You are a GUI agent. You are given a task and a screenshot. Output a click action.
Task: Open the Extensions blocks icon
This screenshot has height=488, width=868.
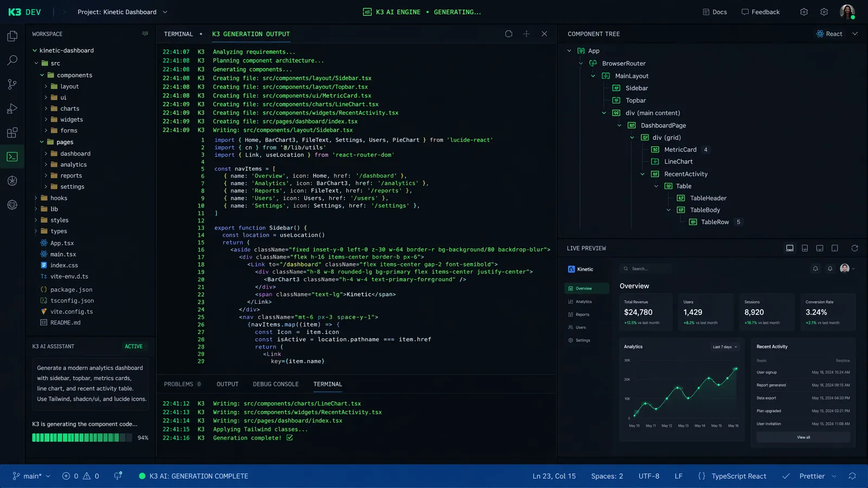[x=12, y=132]
